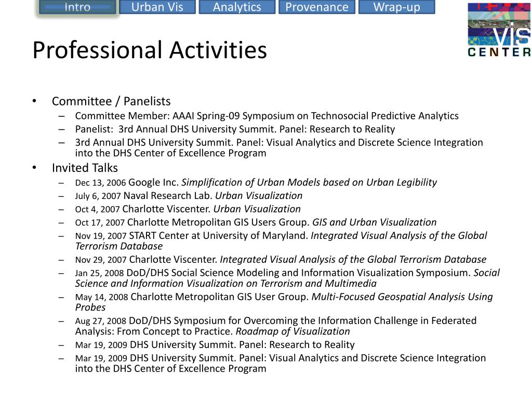Click the Jan 25, 2008 DoD/DHS Symposium entry

pos(287,278)
